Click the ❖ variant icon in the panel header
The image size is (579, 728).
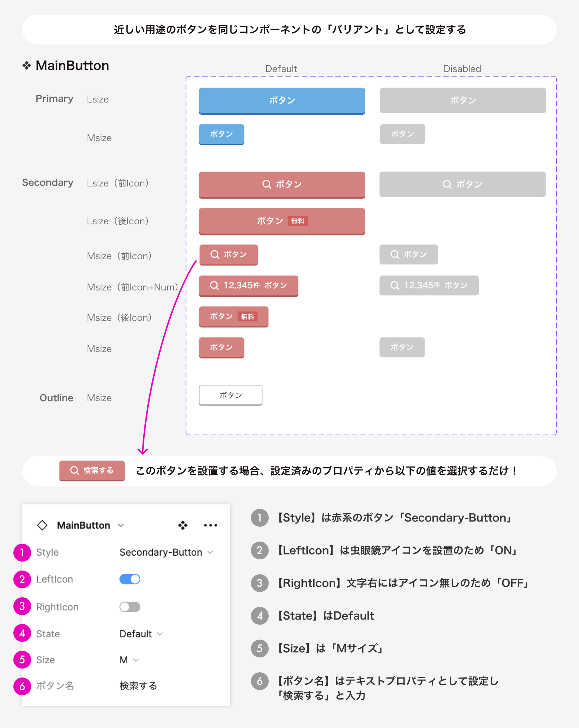pos(182,525)
